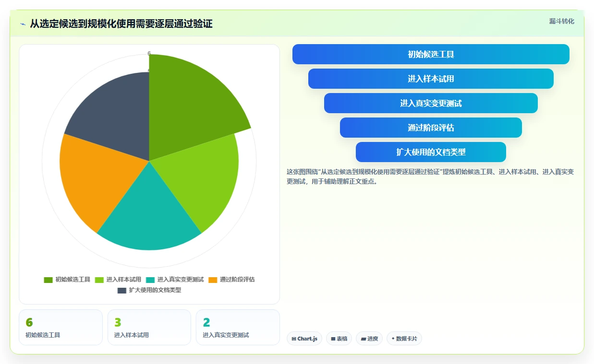
Task: Open the data card showing value 6
Action: coord(61,327)
